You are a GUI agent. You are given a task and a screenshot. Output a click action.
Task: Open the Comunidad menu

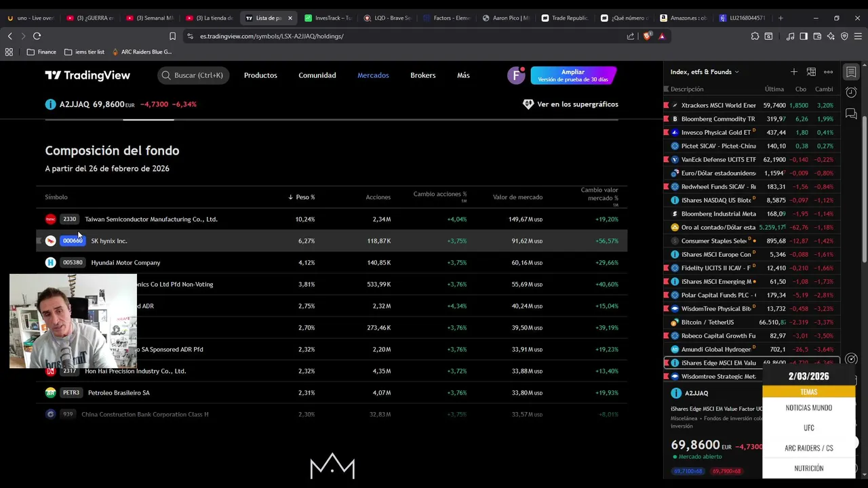[x=317, y=75]
